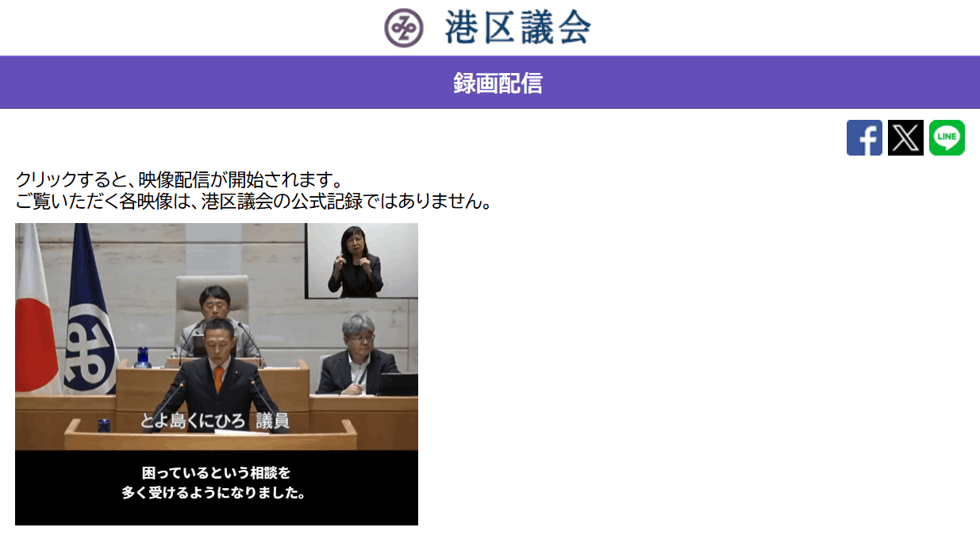Share the page on X
The image size is (980, 535).
pos(905,138)
